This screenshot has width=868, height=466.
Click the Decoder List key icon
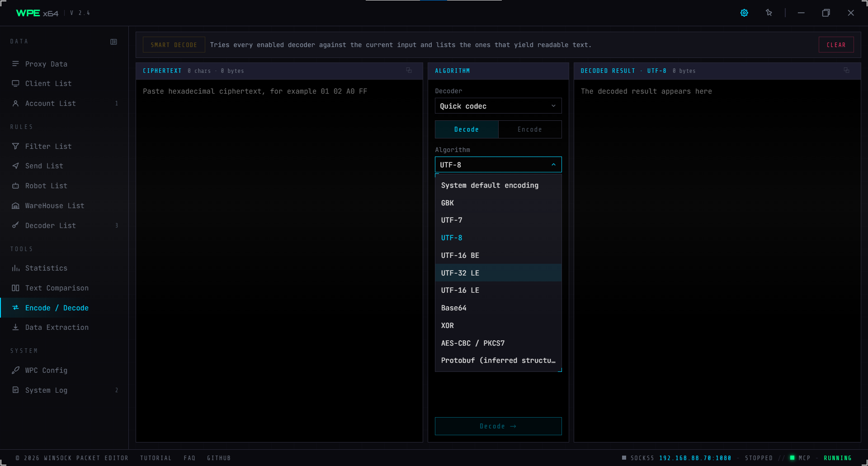pos(15,225)
